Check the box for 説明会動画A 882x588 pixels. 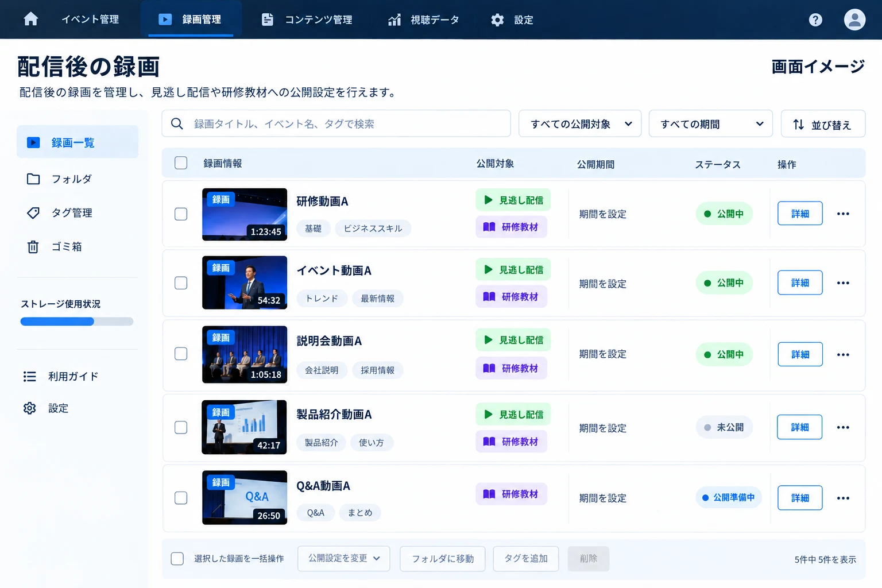[181, 354]
